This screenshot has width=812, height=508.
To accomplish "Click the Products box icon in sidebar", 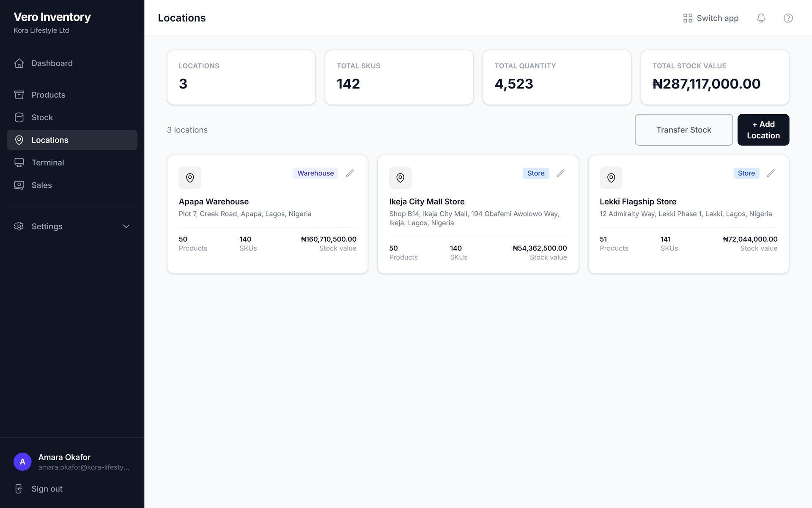I will coord(19,95).
